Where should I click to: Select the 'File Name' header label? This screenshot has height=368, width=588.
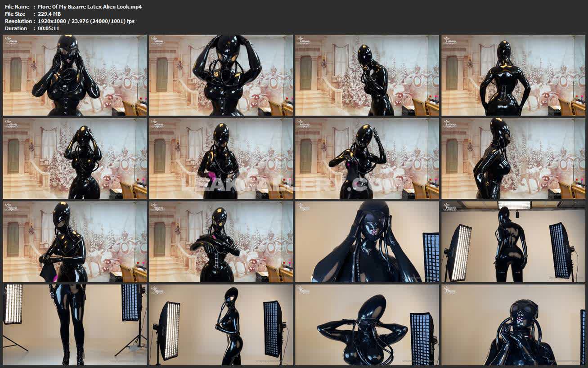(17, 7)
